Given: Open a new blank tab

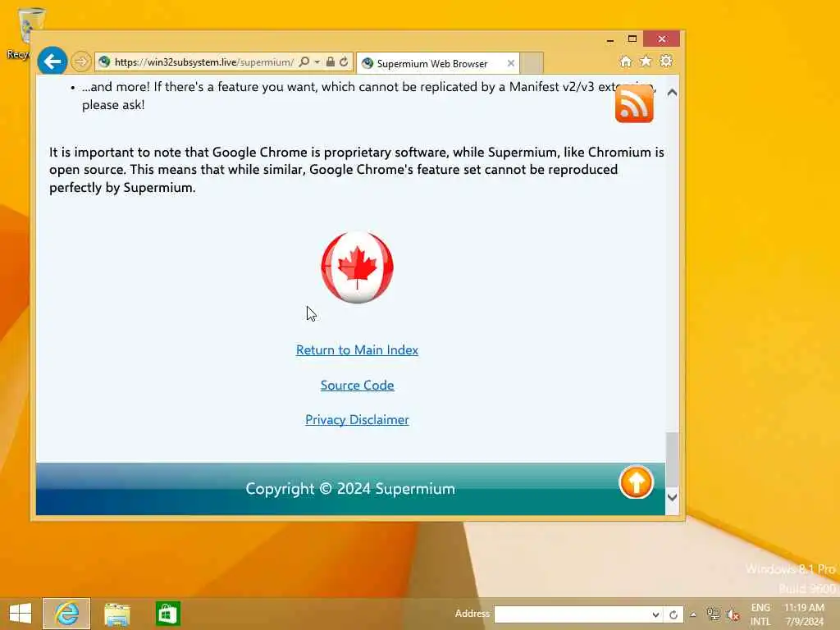Looking at the screenshot, I should pos(532,63).
